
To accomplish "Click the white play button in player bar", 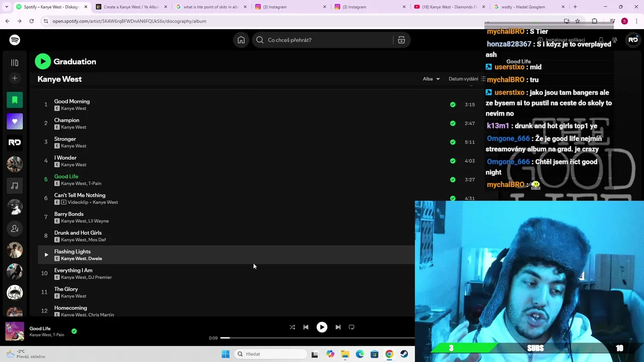I will pyautogui.click(x=321, y=327).
